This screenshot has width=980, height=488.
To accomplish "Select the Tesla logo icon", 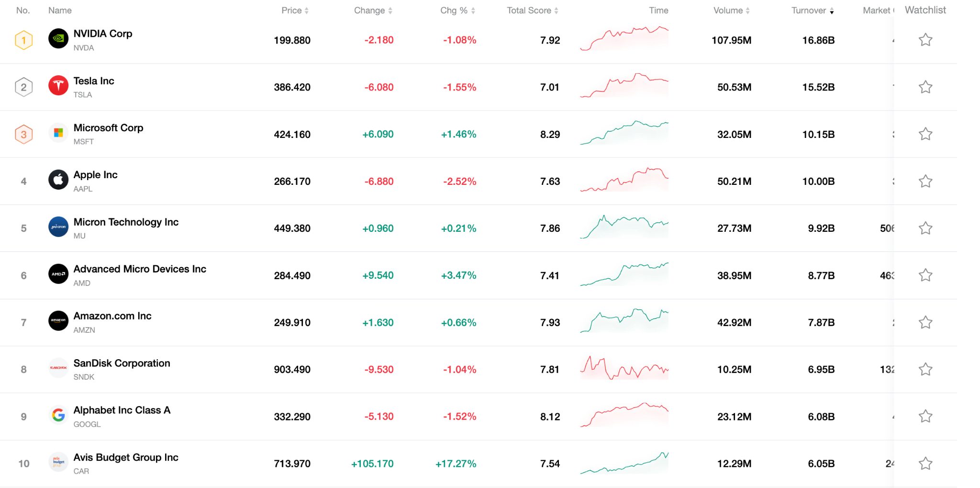I will (x=58, y=87).
